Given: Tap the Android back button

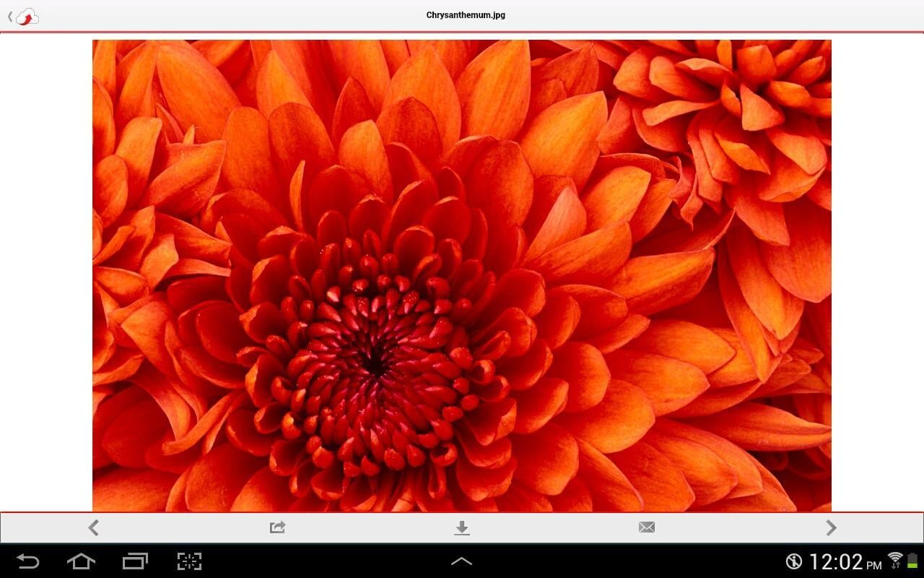Looking at the screenshot, I should (x=27, y=561).
